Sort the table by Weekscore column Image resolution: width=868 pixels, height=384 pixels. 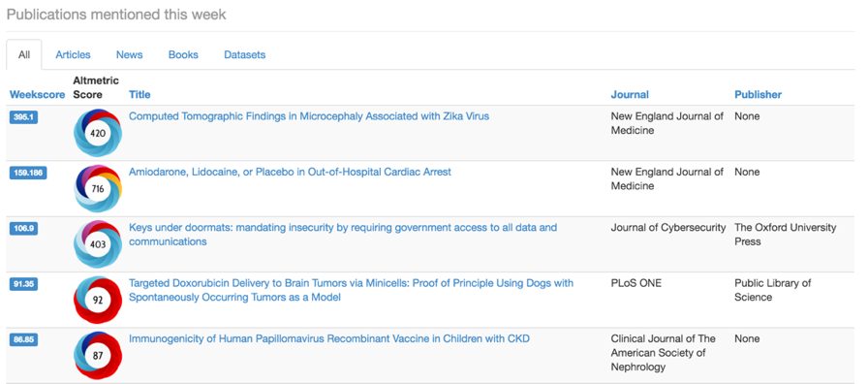point(37,95)
